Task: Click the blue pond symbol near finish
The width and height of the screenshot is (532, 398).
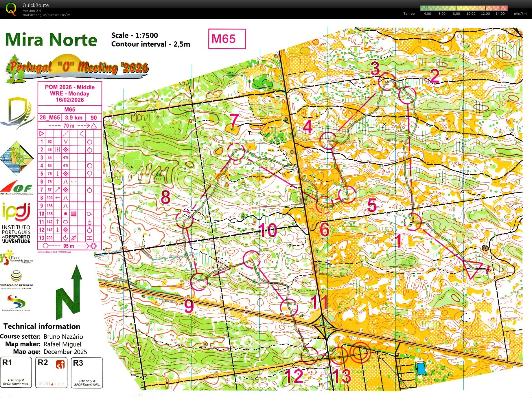Action: tap(421, 369)
